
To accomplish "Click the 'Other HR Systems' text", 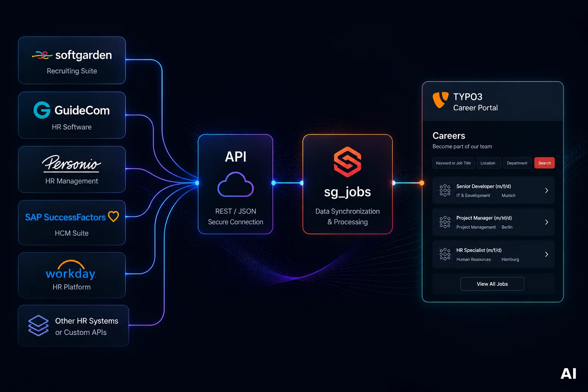I will [87, 321].
